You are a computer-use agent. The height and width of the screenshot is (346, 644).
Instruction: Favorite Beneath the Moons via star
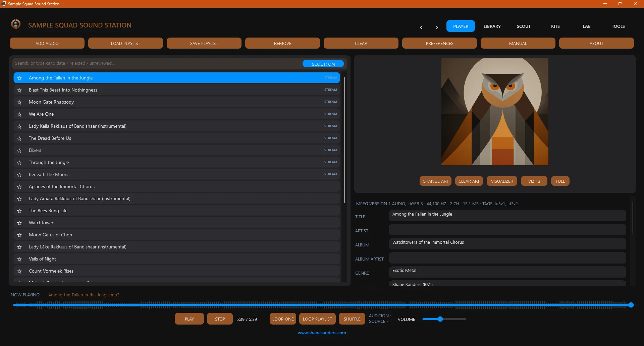(x=19, y=175)
